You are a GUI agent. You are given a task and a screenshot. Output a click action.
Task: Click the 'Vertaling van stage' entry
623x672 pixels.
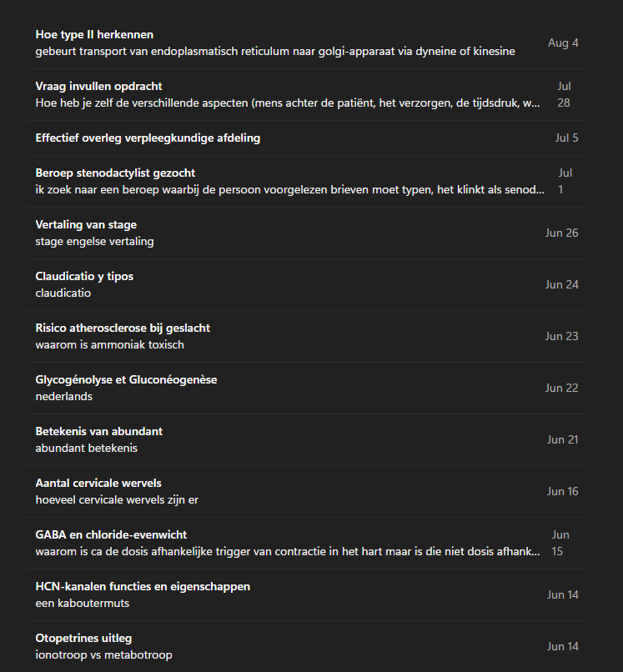pos(86,225)
